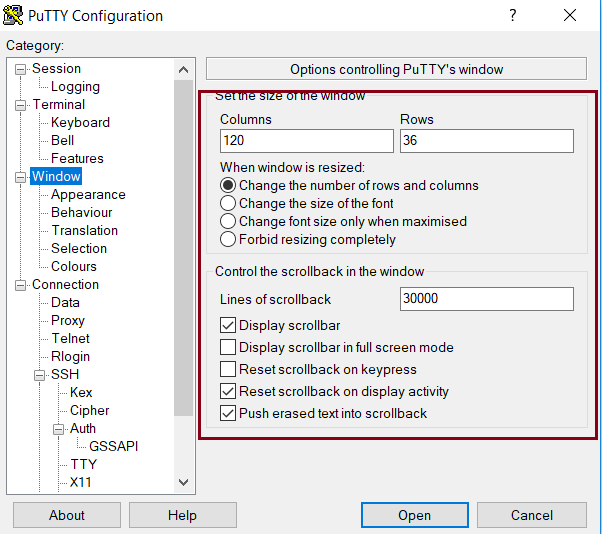Select Bell in the category tree

coord(62,141)
